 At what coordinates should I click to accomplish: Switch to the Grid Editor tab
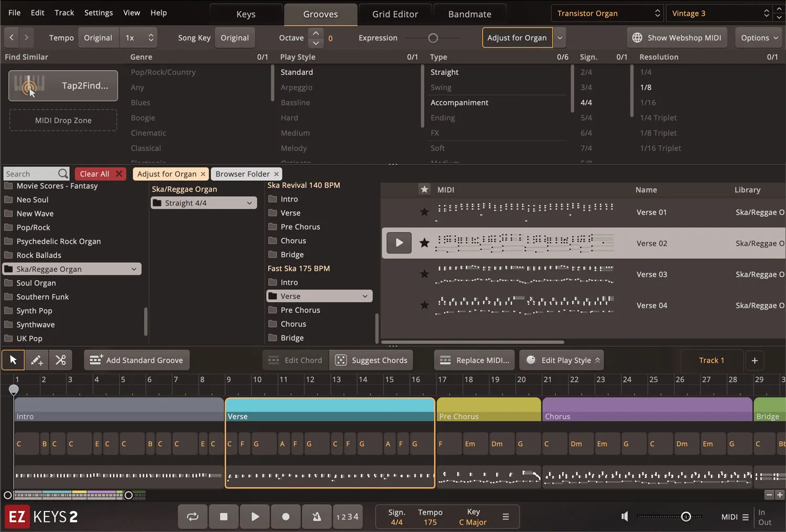(x=395, y=14)
